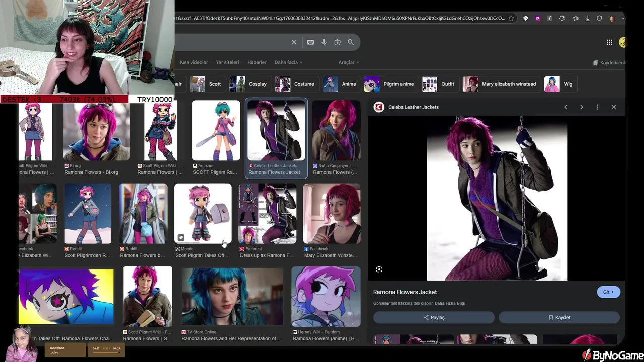Start voice search with the microphone icon
Image resolution: width=644 pixels, height=362 pixels.
pos(324,42)
